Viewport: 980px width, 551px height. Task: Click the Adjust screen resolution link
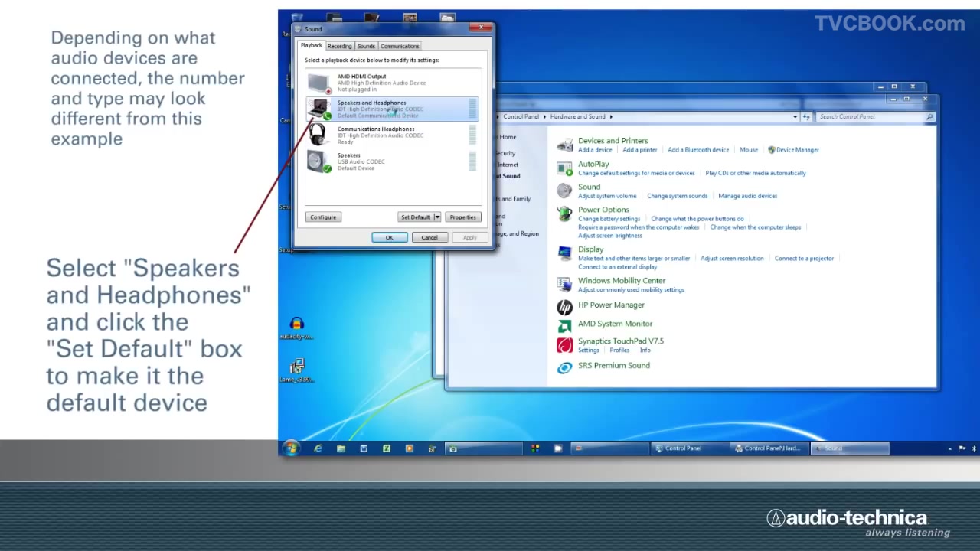pyautogui.click(x=732, y=259)
